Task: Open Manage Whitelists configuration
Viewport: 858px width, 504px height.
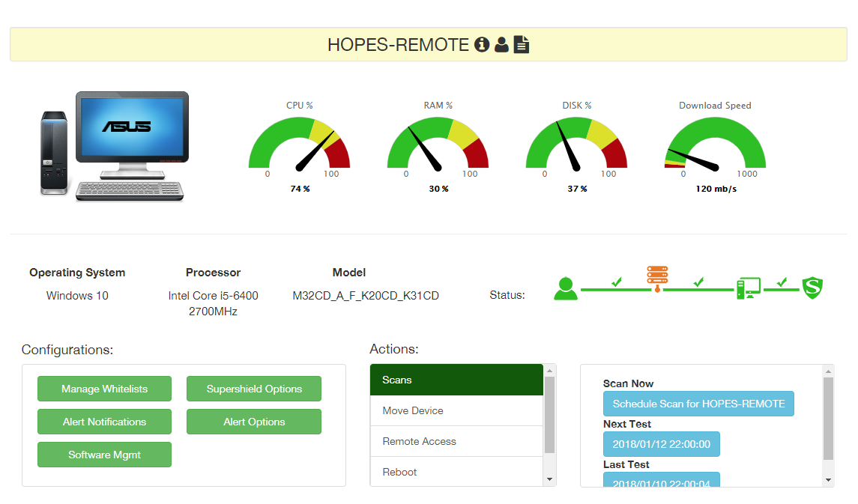Action: [x=104, y=389]
